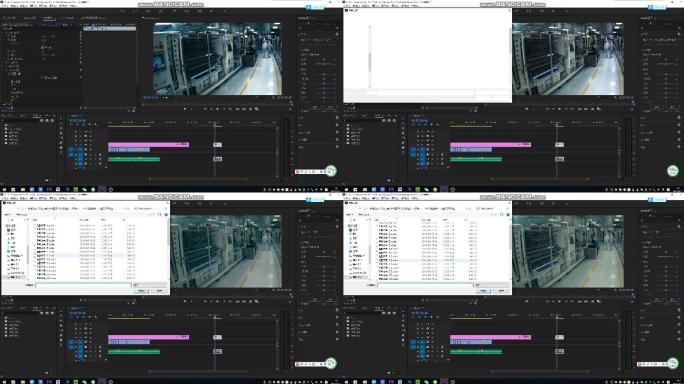Click the green circular badge in the Effect Controls frame
The height and width of the screenshot is (384, 684).
click(x=331, y=171)
